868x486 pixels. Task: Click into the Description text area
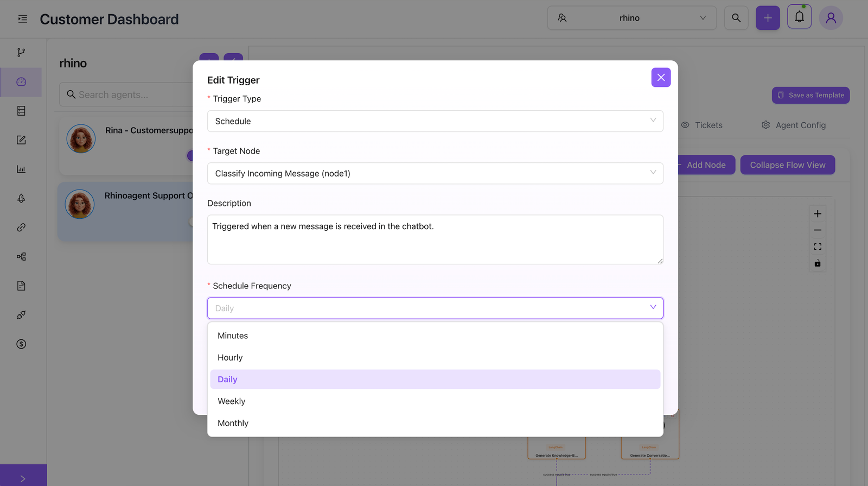coord(435,239)
